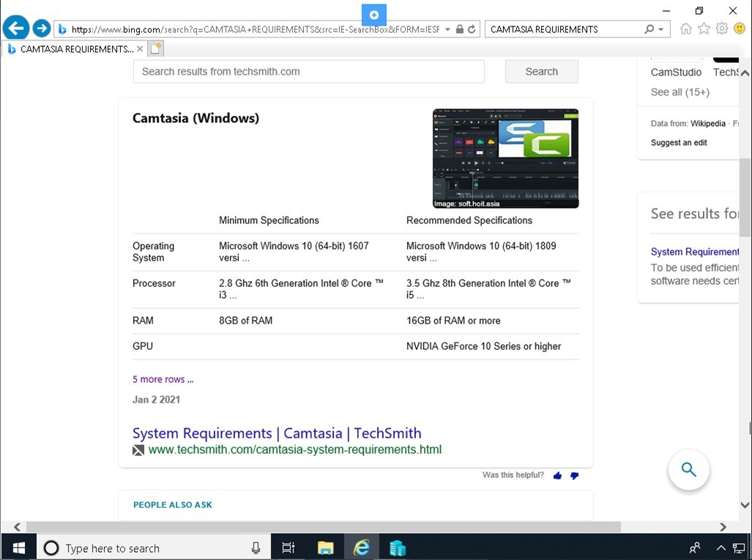
Task: Click the smiley feedback icon
Action: [x=740, y=29]
